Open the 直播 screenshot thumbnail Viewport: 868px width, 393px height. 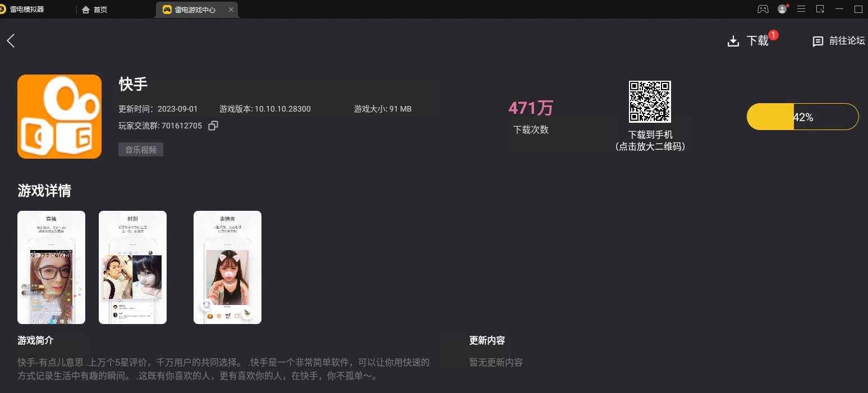[x=51, y=267]
